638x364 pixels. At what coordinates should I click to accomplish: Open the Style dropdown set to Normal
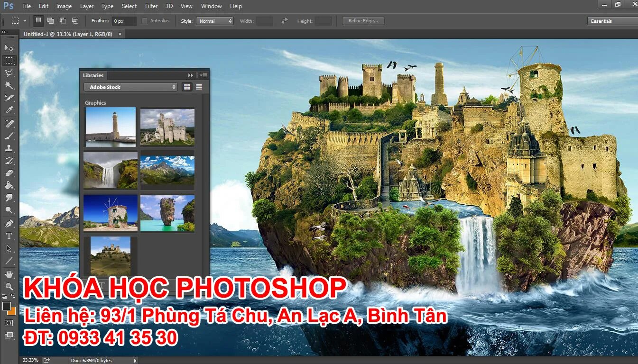pos(215,21)
